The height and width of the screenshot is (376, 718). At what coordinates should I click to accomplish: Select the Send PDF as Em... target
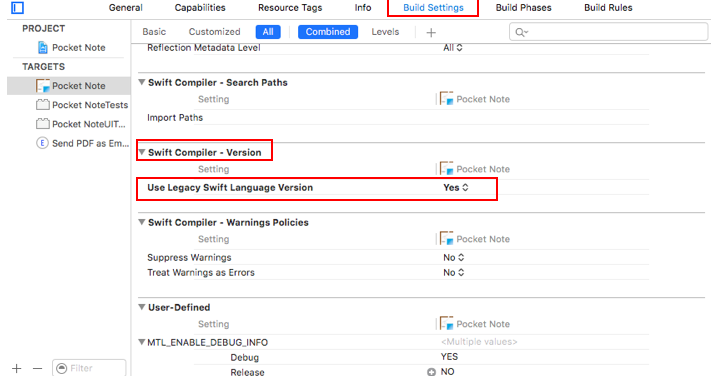[69, 143]
